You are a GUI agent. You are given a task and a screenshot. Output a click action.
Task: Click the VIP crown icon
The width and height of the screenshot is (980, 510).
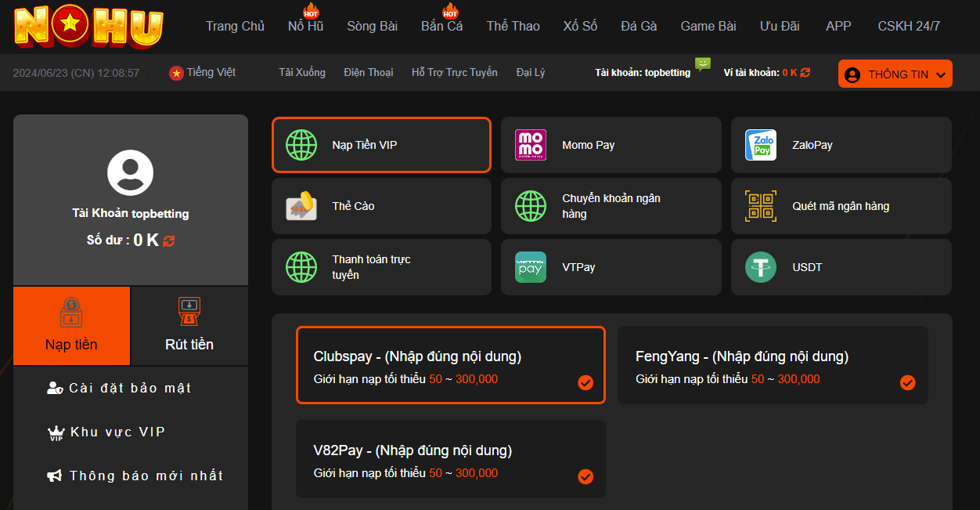point(56,433)
